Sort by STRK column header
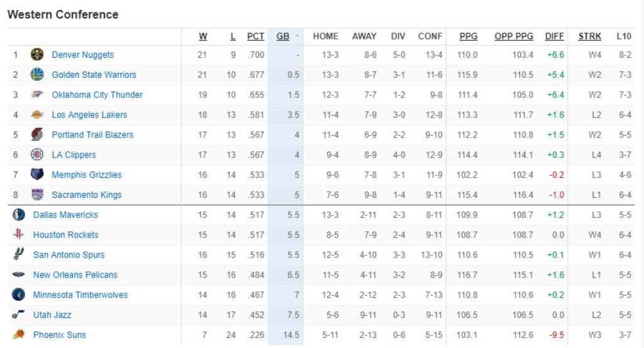Screen dimensions: 644x348 click(x=589, y=36)
